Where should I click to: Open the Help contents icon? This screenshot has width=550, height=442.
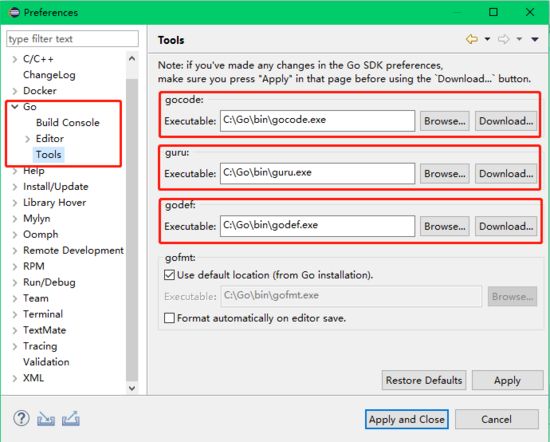click(x=21, y=418)
